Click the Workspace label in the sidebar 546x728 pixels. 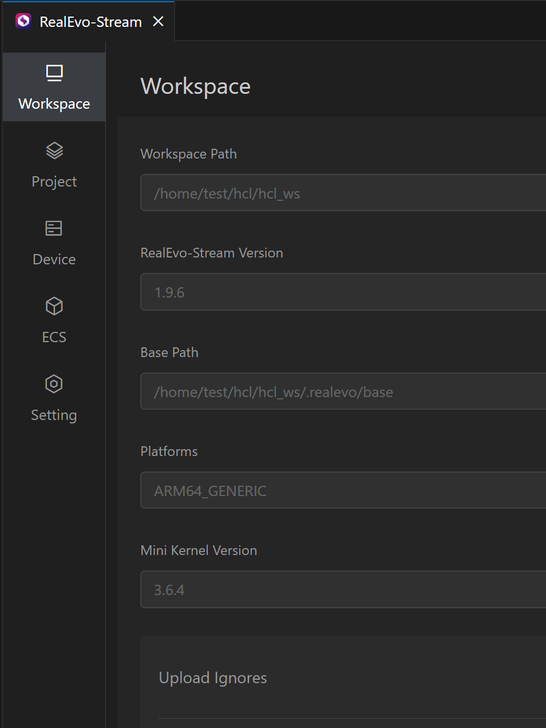point(54,104)
